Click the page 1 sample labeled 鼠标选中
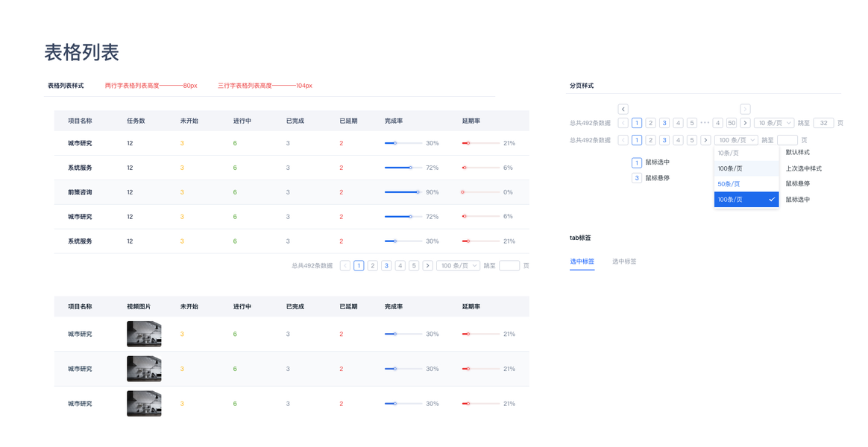 (x=637, y=162)
